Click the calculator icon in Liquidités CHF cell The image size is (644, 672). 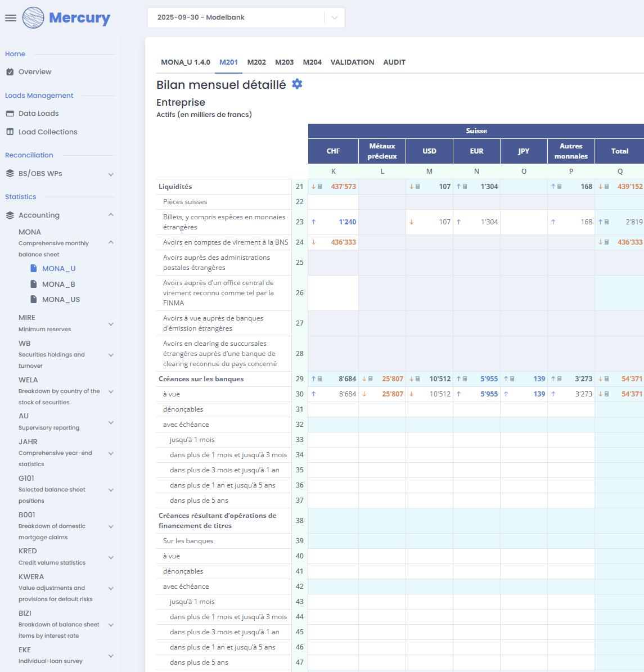pos(320,187)
